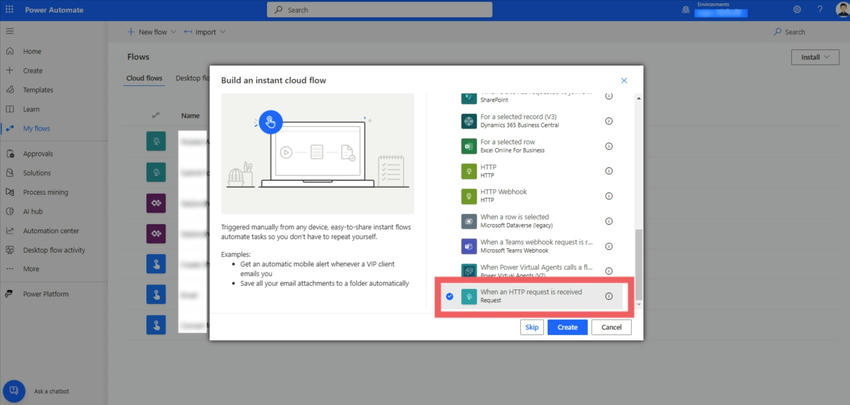Click the Process mining icon in sidebar

click(10, 192)
